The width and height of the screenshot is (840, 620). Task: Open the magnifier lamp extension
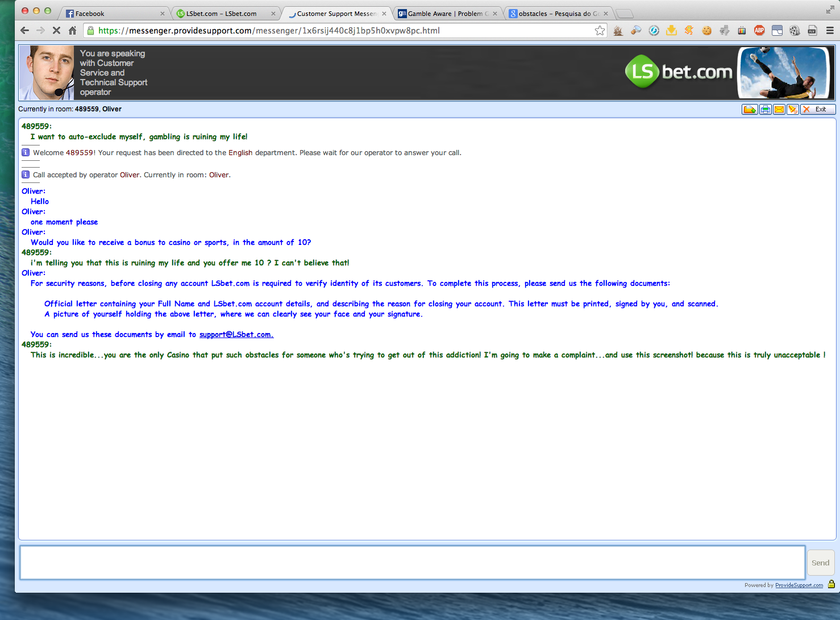636,31
